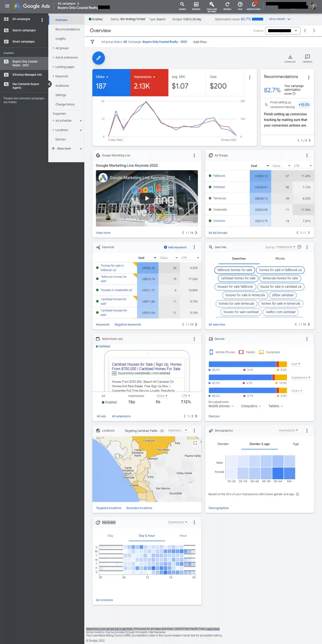Collapse the side navigation panel arrow
The height and width of the screenshot is (644, 322).
pyautogui.click(x=50, y=84)
